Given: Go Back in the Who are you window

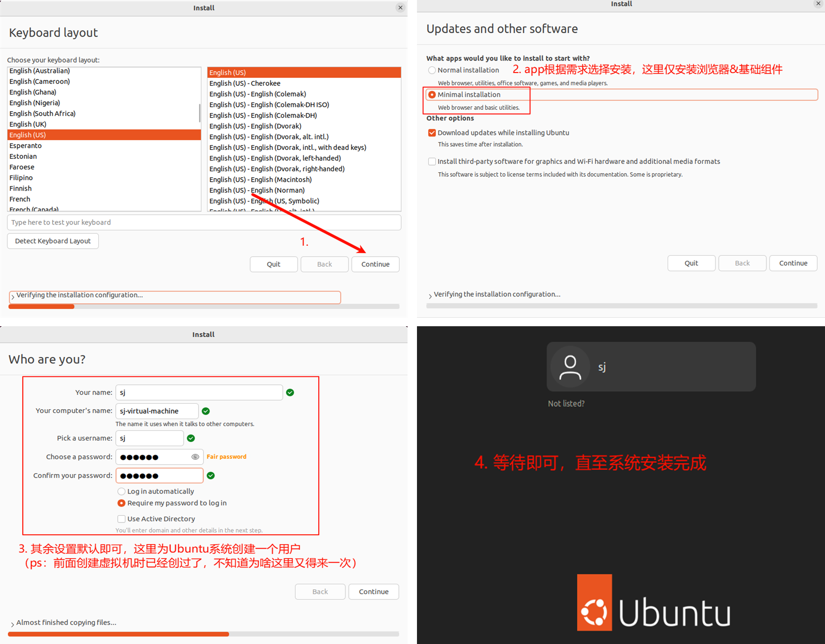Looking at the screenshot, I should [x=320, y=592].
